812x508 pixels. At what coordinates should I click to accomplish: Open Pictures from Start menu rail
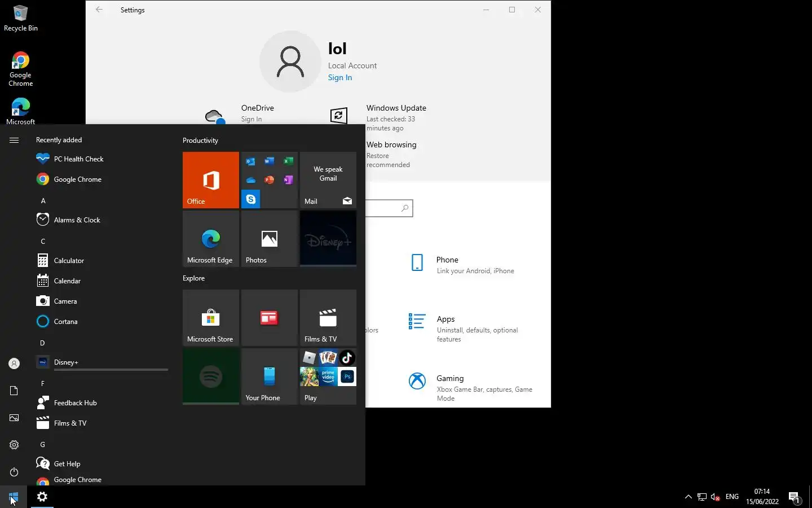[x=14, y=418]
